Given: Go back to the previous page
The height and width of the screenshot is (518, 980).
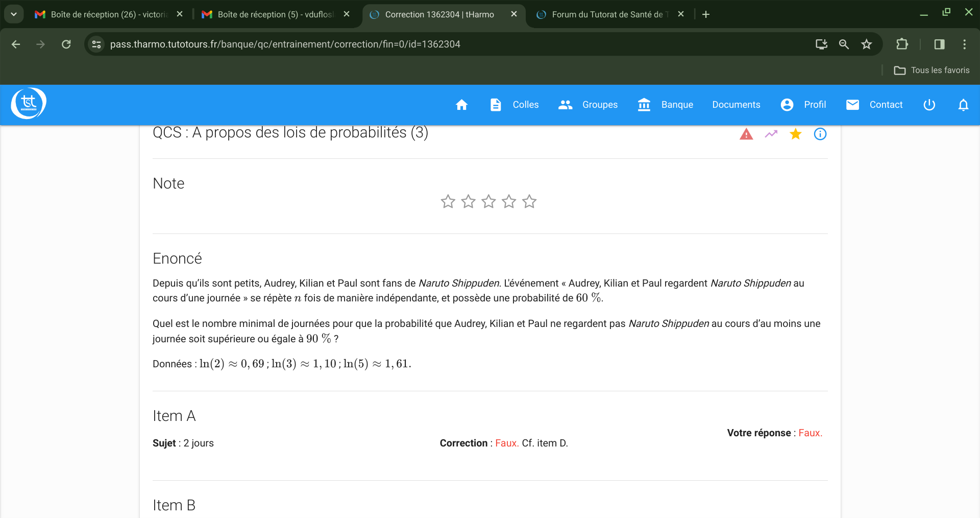Looking at the screenshot, I should 16,44.
